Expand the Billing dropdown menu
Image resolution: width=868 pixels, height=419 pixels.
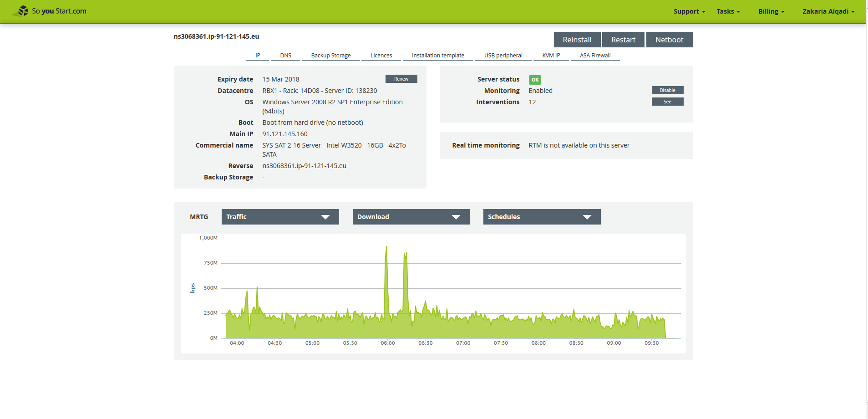(771, 11)
